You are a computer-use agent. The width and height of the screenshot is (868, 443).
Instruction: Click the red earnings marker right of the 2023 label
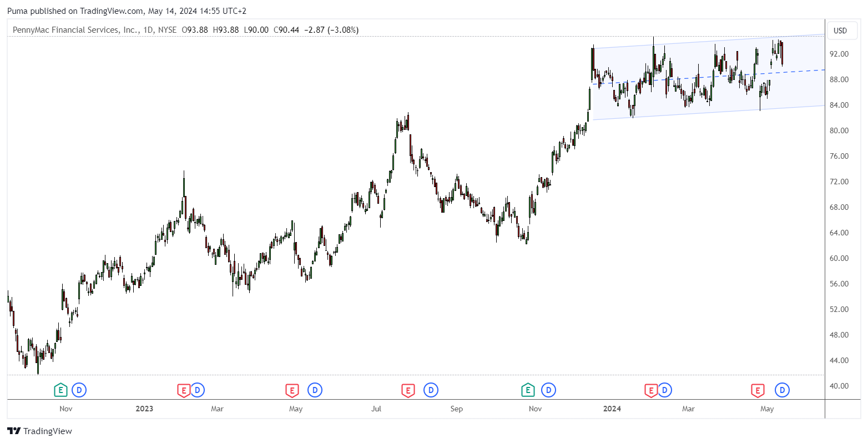pos(183,390)
